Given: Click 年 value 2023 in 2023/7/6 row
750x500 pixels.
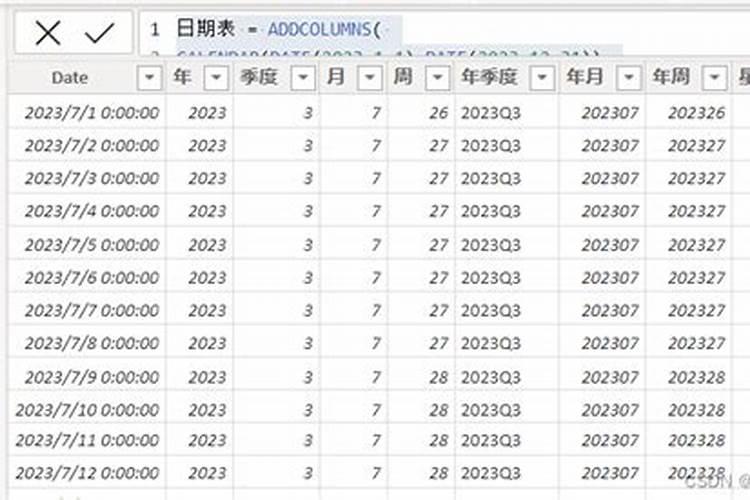Looking at the screenshot, I should click(x=207, y=278).
